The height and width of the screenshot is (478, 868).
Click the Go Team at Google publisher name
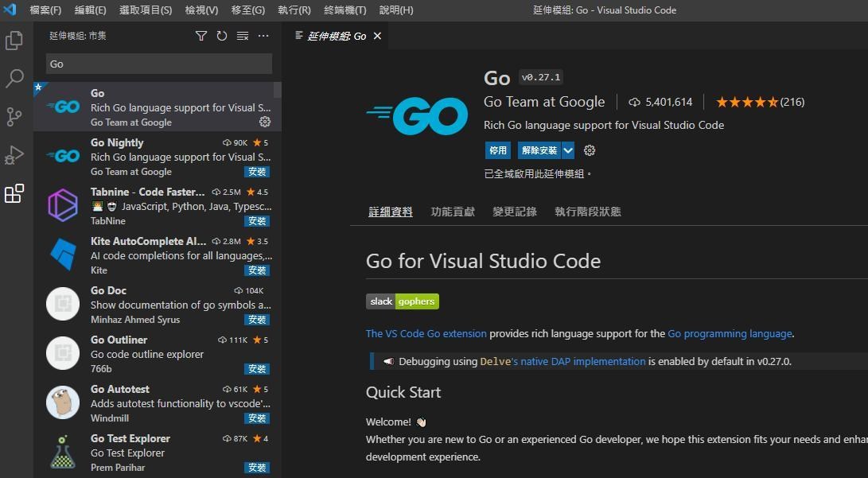click(x=544, y=102)
